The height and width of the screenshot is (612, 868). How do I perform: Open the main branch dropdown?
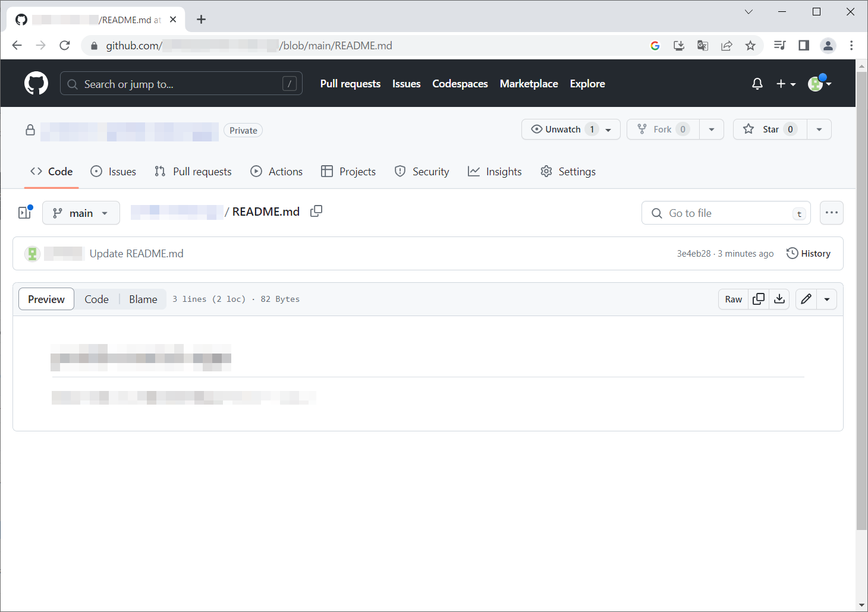81,213
